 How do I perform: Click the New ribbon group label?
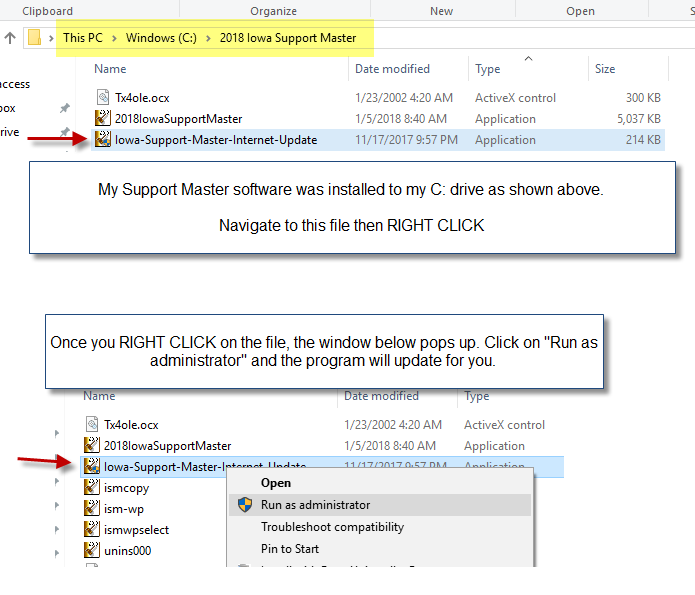(441, 11)
